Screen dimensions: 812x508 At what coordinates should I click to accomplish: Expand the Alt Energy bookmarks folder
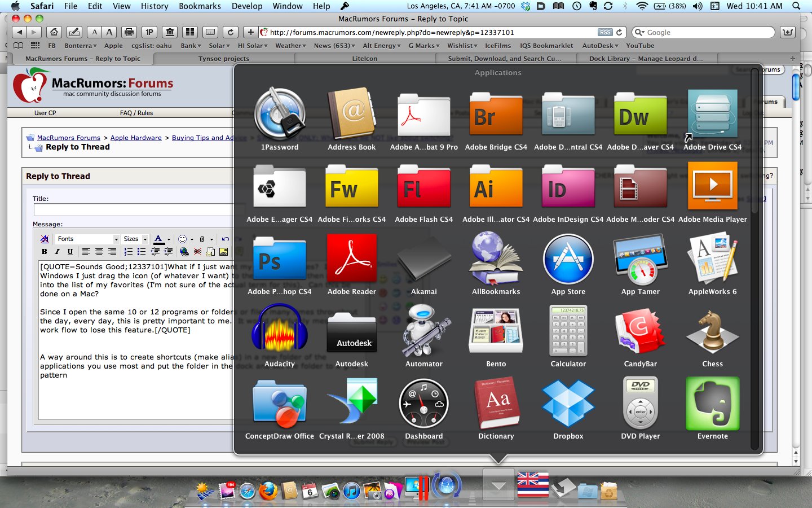click(382, 46)
